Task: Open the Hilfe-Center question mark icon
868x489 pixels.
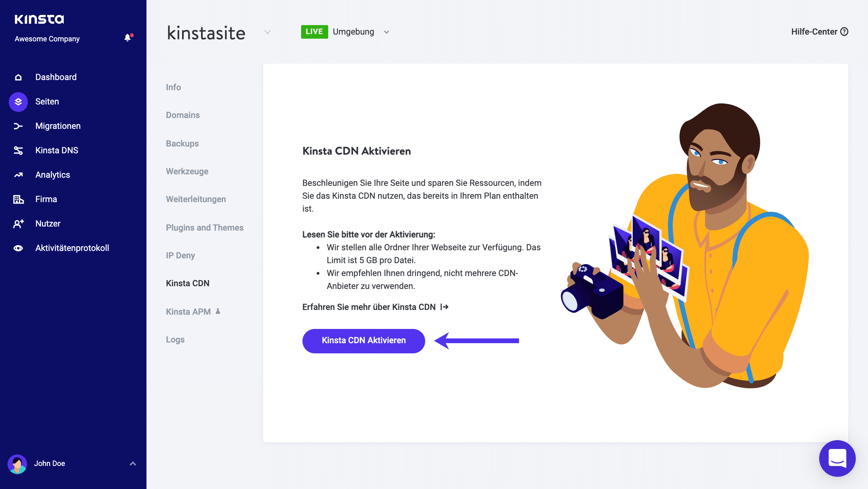Action: 844,32
